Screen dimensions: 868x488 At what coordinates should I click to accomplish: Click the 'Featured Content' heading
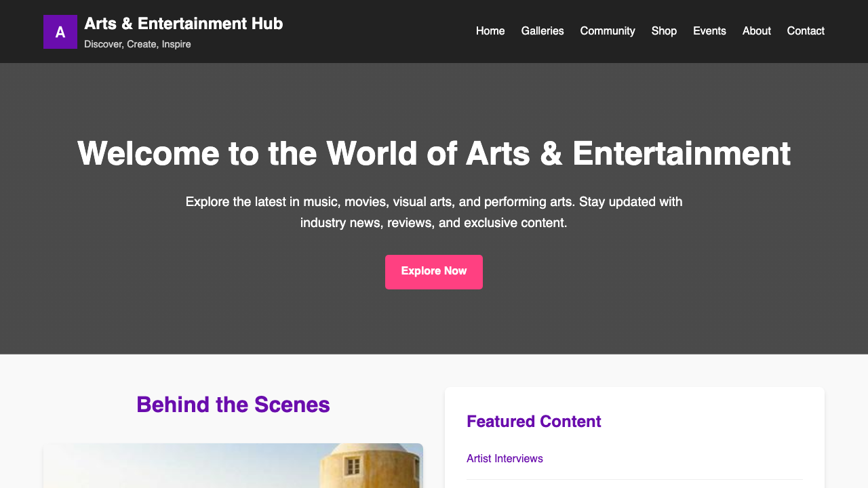coord(534,421)
